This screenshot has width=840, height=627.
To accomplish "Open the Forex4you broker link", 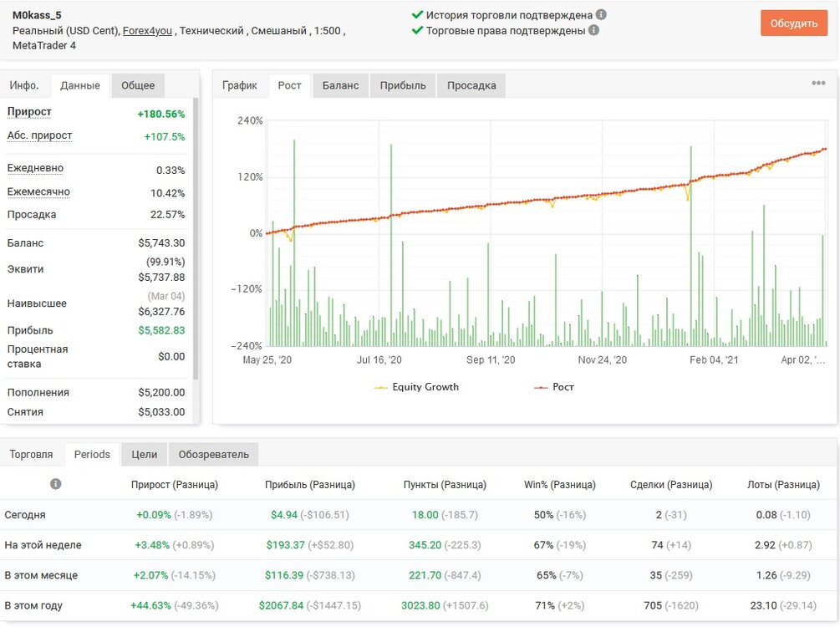I will 147,31.
